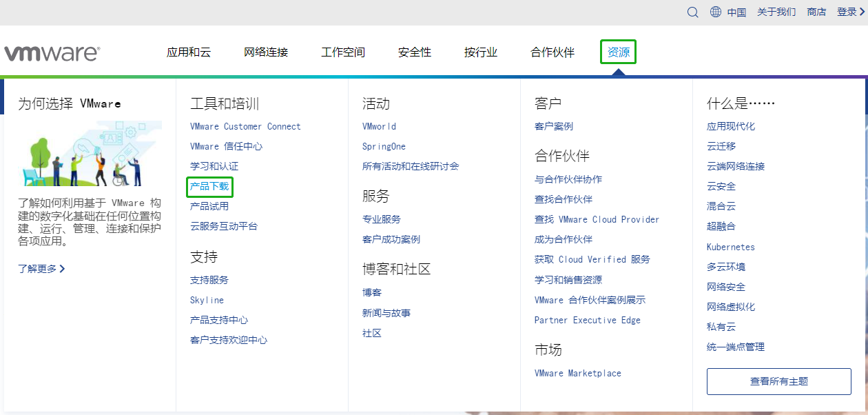Open 统一端点管理 topic
This screenshot has height=415, width=868.
click(736, 347)
